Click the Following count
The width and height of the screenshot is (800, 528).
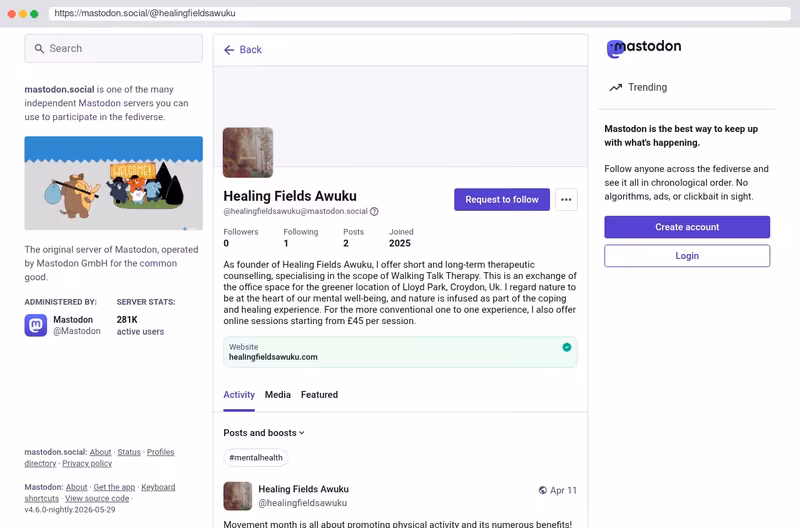point(301,238)
